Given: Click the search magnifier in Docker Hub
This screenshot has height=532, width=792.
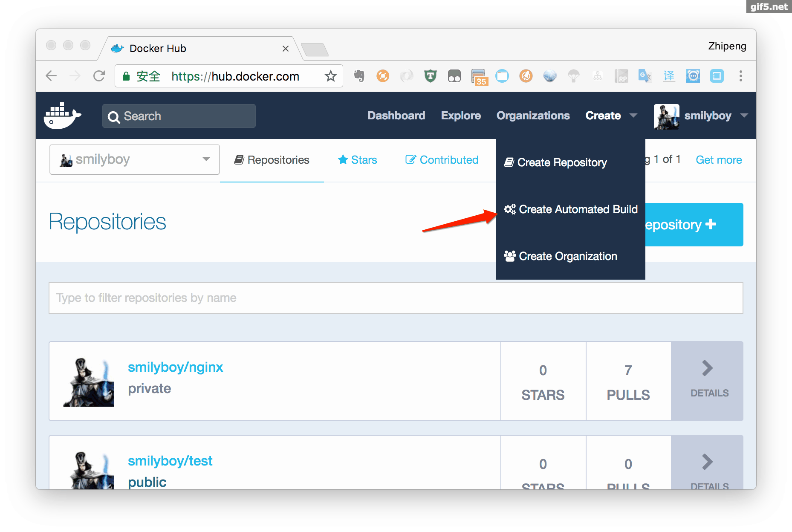Looking at the screenshot, I should 113,116.
